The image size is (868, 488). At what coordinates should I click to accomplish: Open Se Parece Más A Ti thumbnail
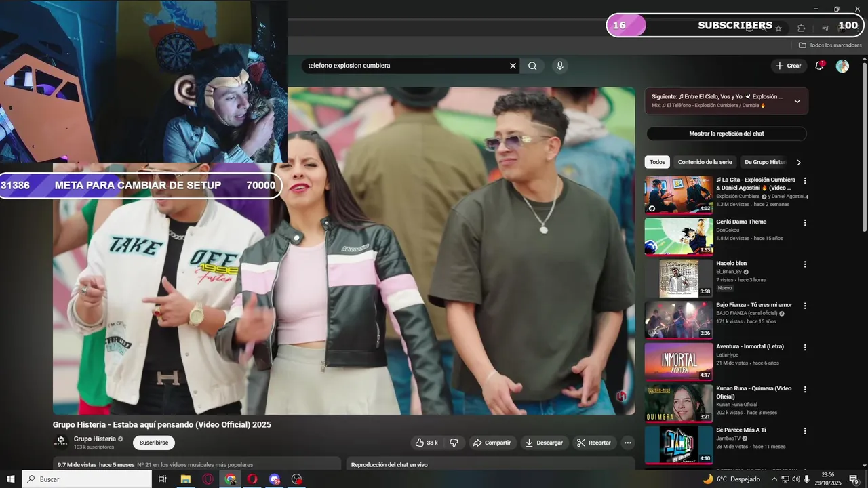[x=679, y=445]
